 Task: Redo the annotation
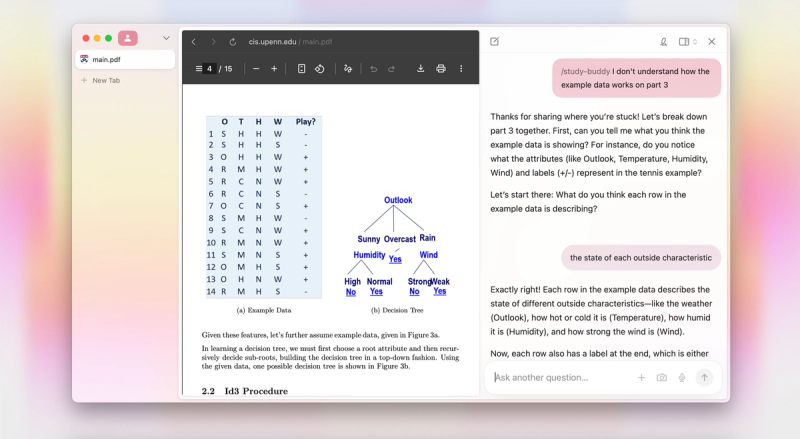(x=391, y=68)
